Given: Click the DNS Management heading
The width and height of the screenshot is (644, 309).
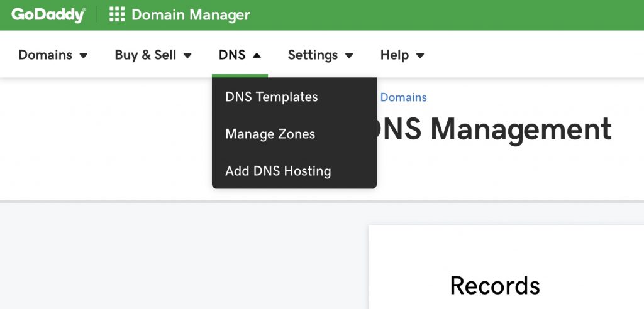Looking at the screenshot, I should pos(494,129).
